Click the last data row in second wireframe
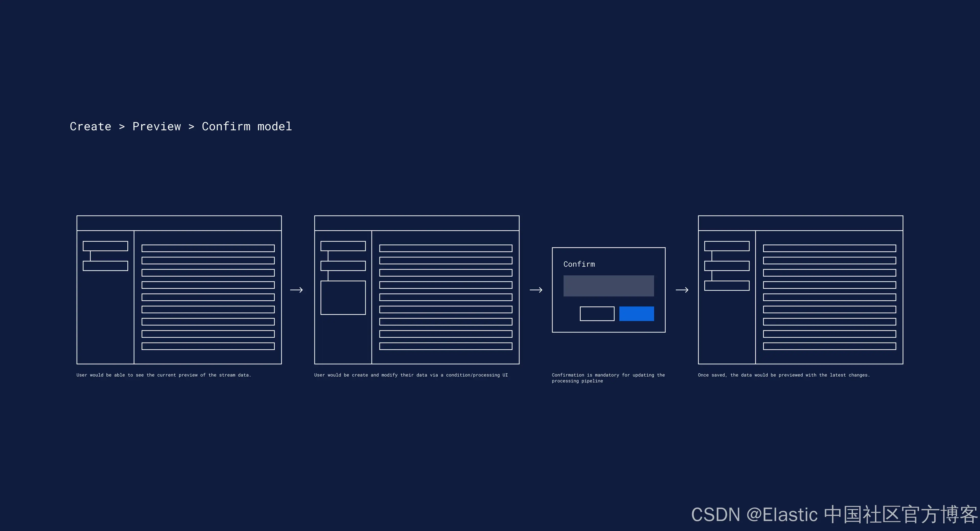 [446, 346]
